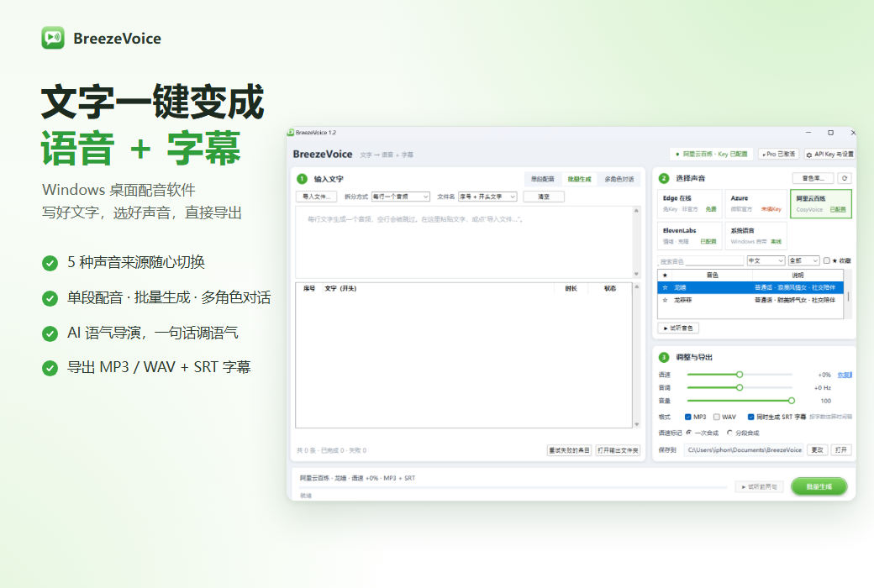Select Azure voice source card
Viewport: 874px width, 588px height.
click(x=756, y=203)
